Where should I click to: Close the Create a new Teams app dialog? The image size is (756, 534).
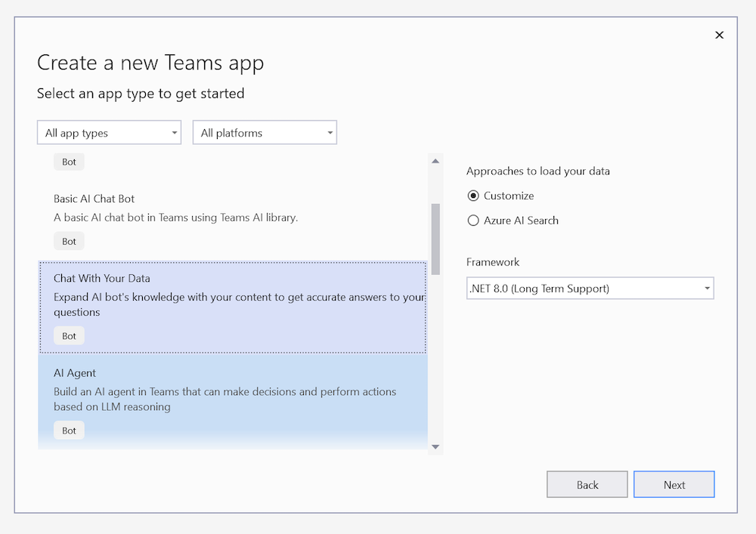(x=719, y=35)
